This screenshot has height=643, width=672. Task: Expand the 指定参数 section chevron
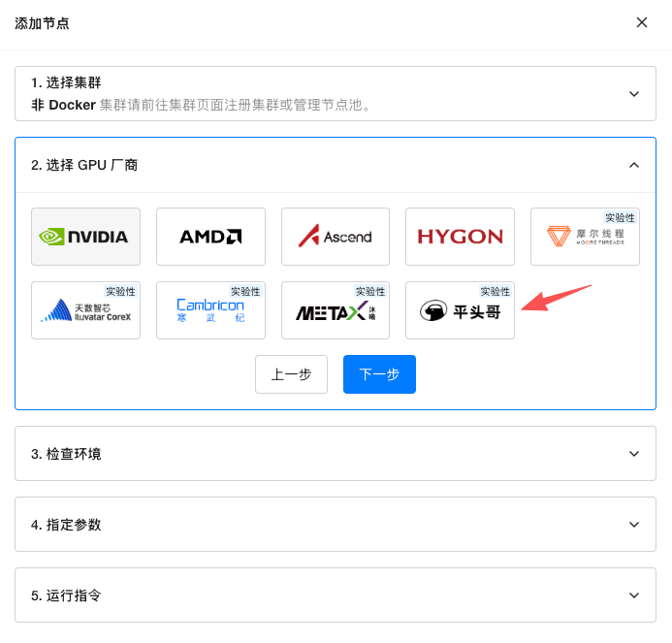(634, 525)
